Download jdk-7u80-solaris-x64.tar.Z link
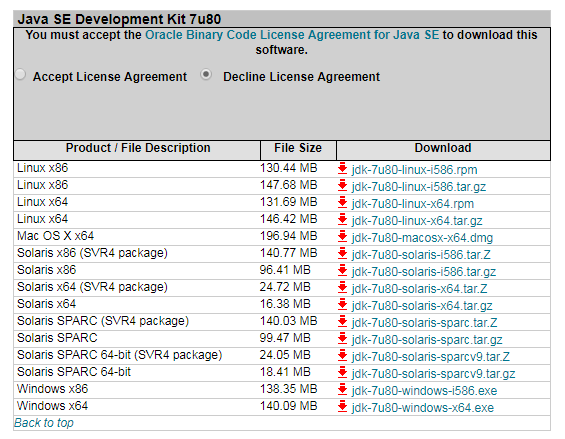This screenshot has width=565, height=439. pyautogui.click(x=419, y=289)
